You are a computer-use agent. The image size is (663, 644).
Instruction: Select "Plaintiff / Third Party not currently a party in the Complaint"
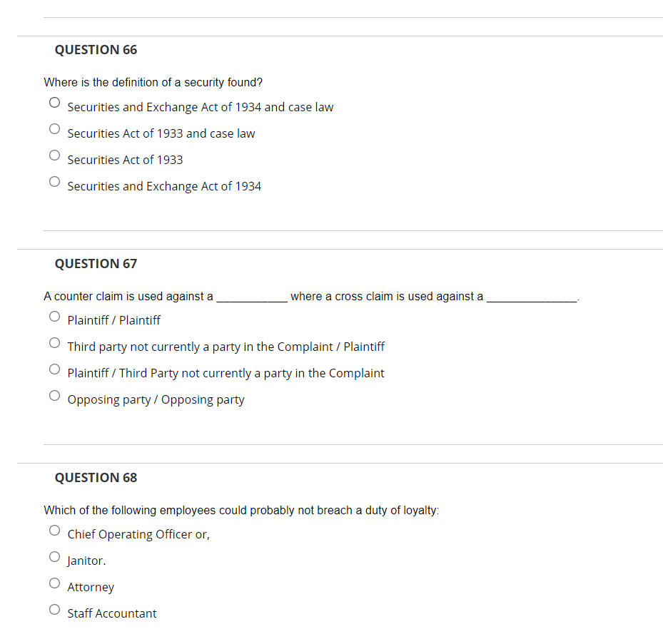[x=54, y=369]
